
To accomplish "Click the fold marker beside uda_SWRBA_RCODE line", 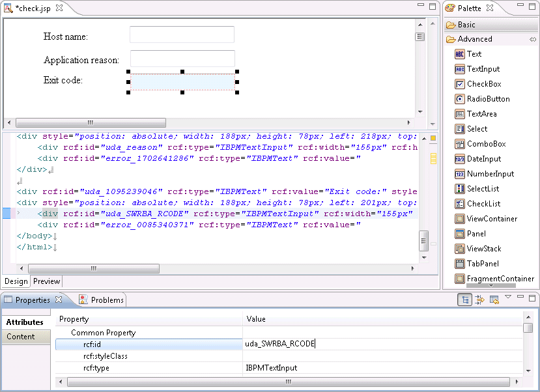I will [x=19, y=214].
